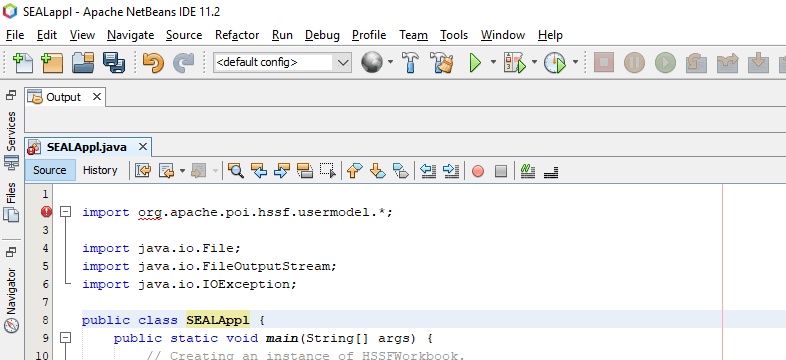
Task: Open the Files side panel
Action: pyautogui.click(x=11, y=203)
